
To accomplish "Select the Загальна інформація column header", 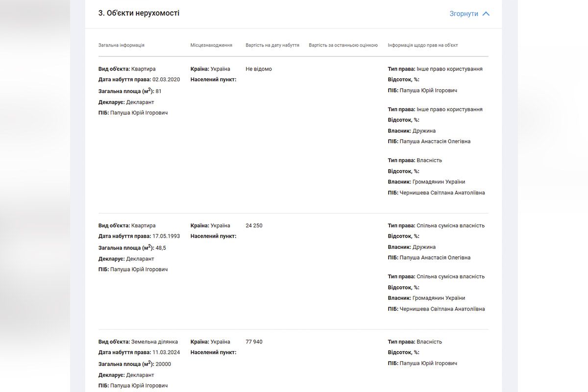I will point(122,45).
